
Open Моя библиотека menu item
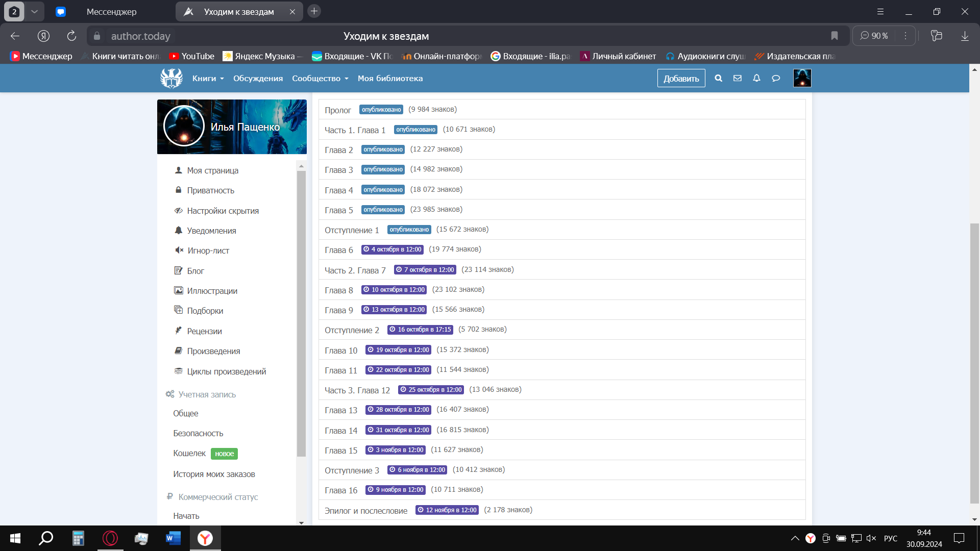point(390,78)
